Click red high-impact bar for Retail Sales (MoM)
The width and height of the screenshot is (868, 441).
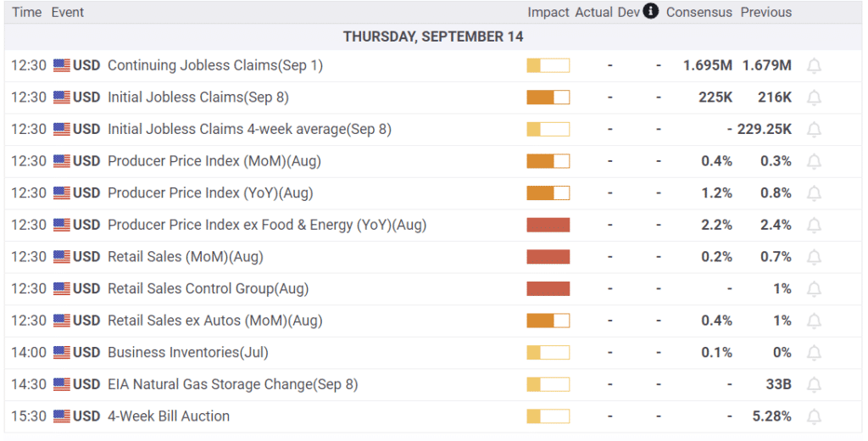click(x=548, y=256)
